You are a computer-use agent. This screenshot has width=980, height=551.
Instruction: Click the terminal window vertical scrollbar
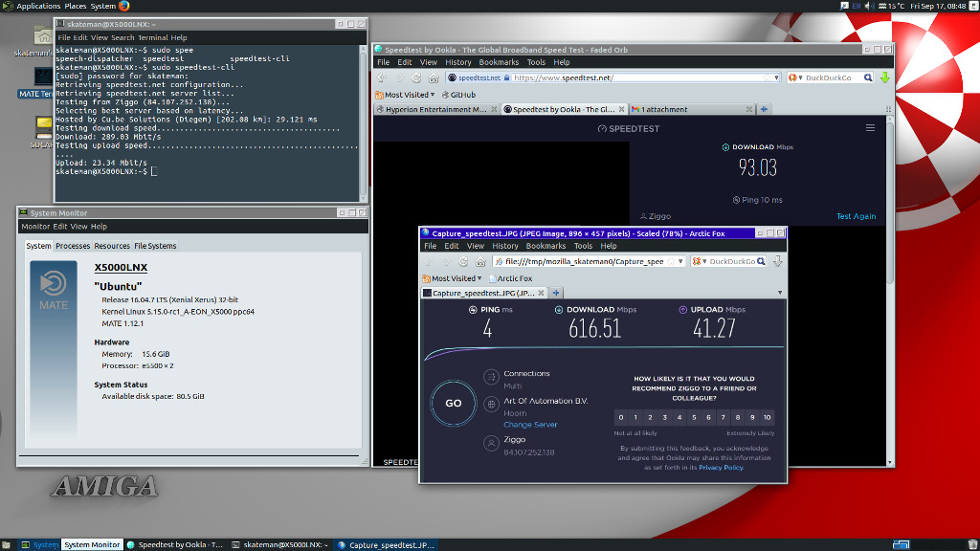[363, 123]
